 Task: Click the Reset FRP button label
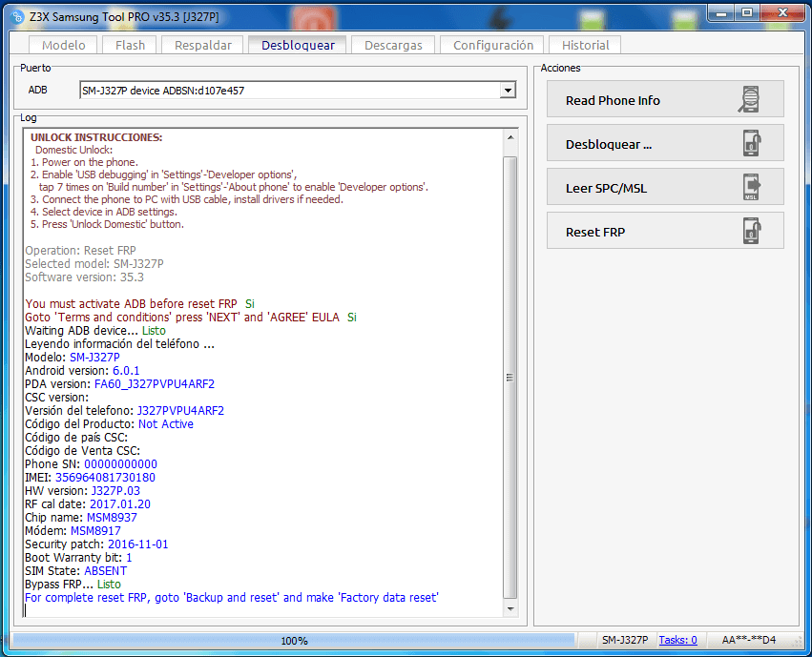pyautogui.click(x=595, y=233)
